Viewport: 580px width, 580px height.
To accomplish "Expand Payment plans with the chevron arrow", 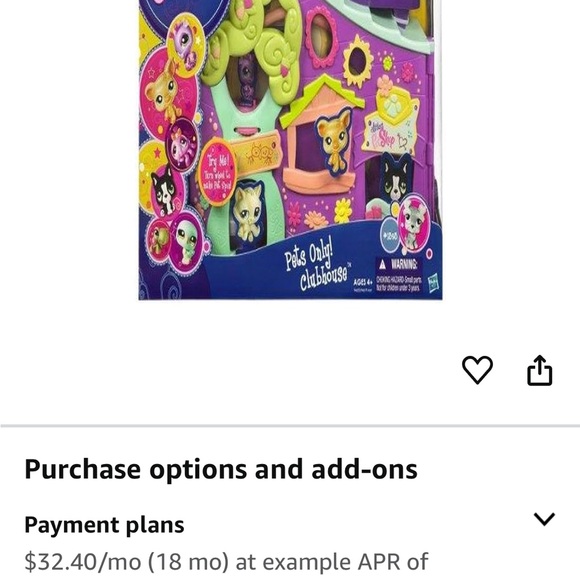I will tap(544, 519).
